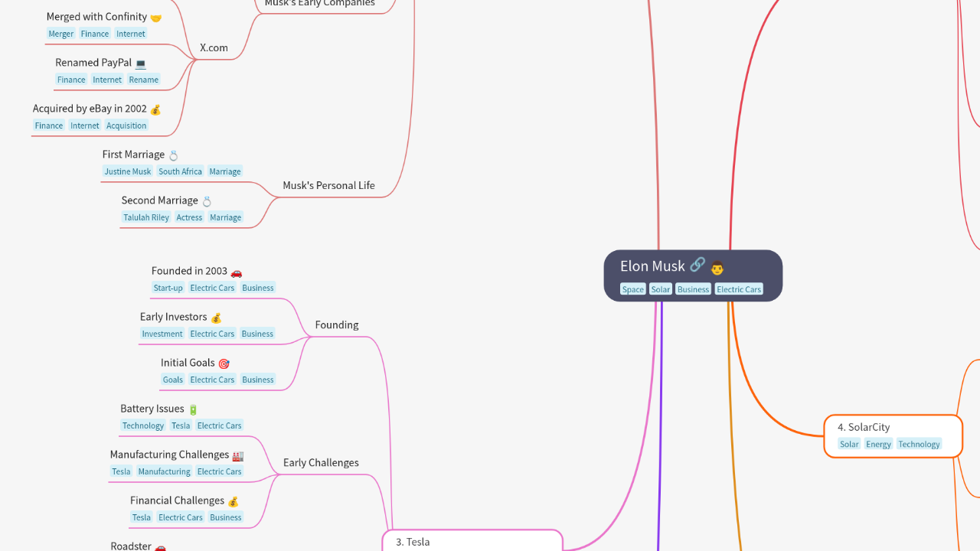Select the Founding node
Screen dimensions: 980x551
tap(336, 324)
